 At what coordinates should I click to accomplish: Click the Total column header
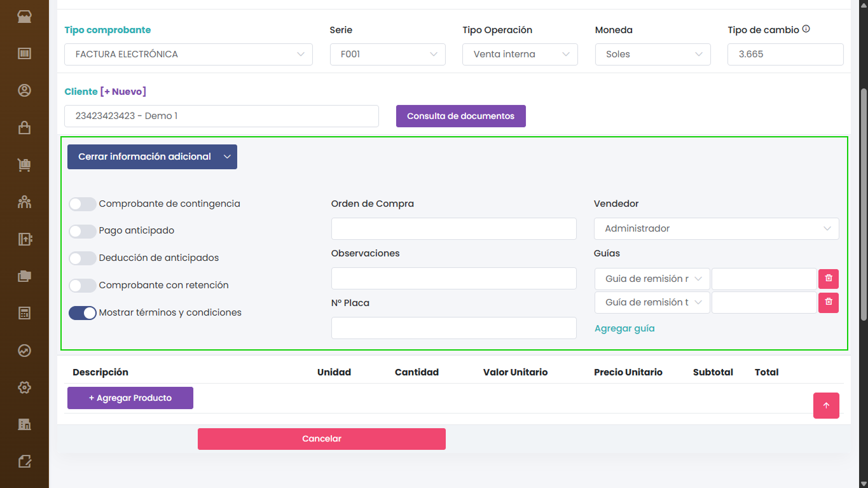[767, 372]
